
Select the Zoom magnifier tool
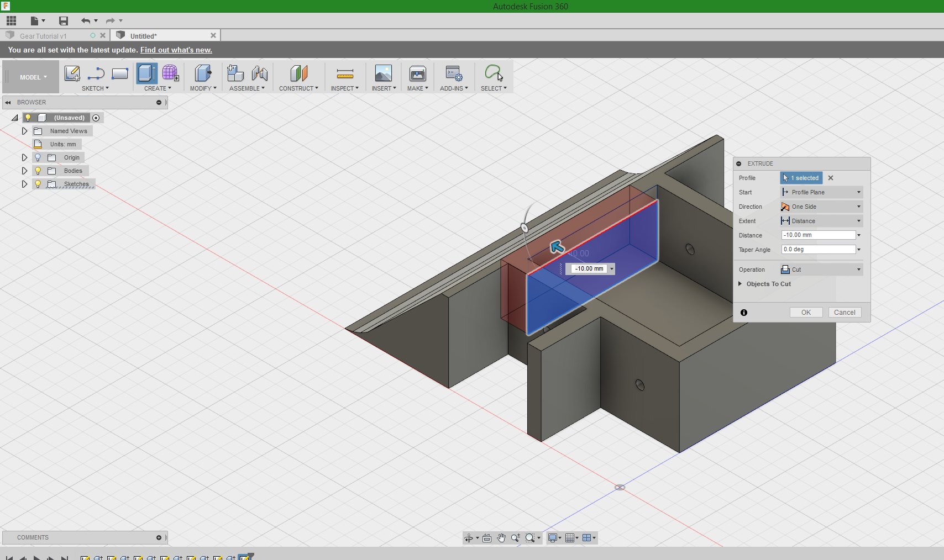(x=516, y=537)
